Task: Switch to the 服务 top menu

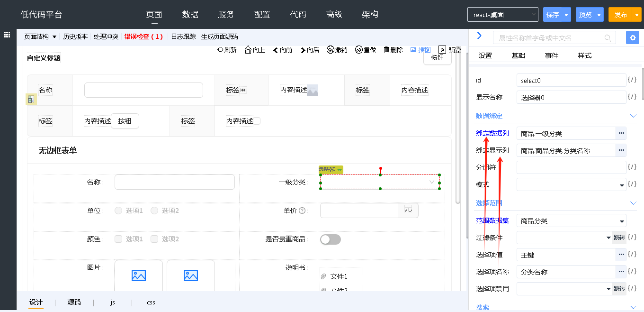Action: coord(226,15)
